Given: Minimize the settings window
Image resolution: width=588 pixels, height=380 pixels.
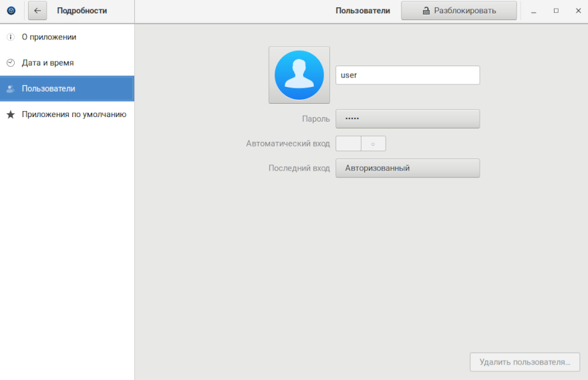Looking at the screenshot, I should coord(534,11).
